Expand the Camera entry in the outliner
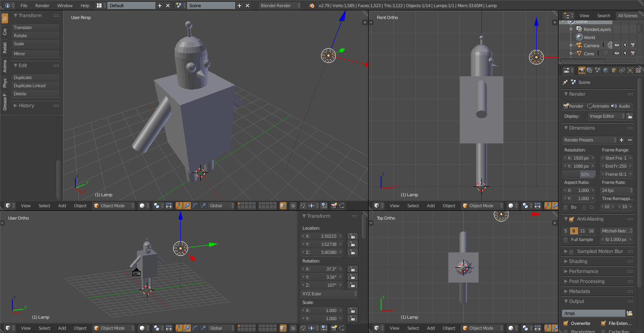 point(571,45)
